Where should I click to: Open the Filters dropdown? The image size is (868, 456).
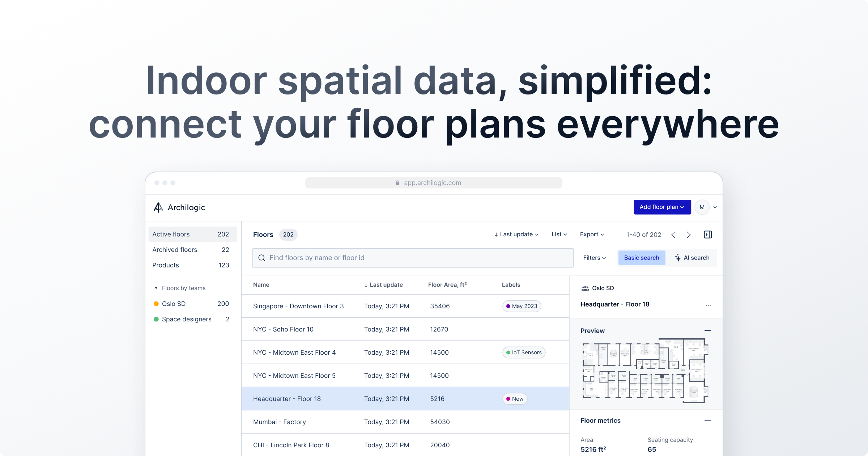(594, 258)
